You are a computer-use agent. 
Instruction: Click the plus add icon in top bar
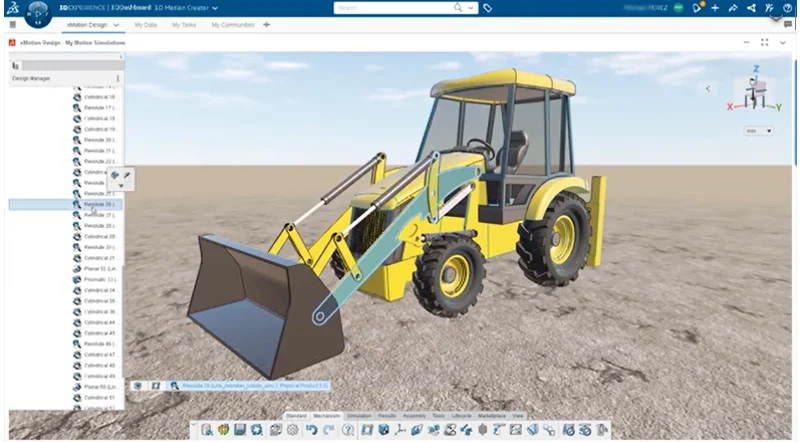[715, 8]
